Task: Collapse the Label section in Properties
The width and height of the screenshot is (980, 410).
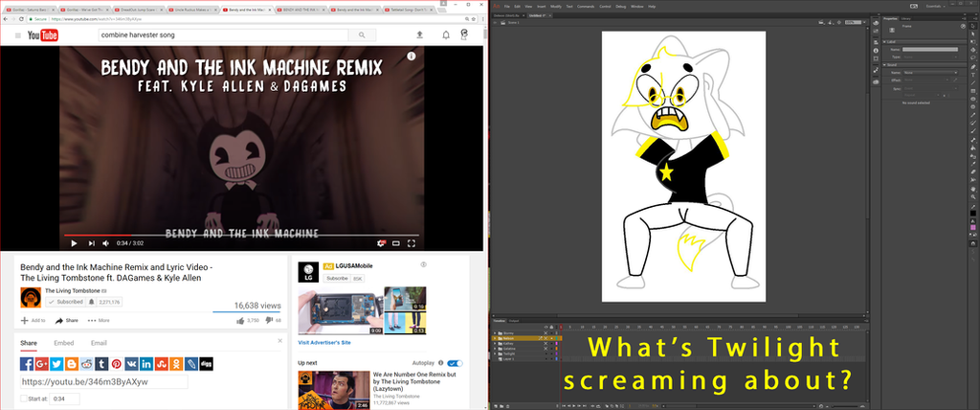Action: coord(885,41)
